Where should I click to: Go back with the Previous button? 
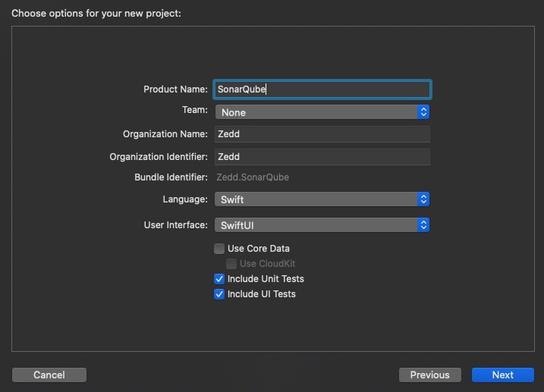pos(429,375)
